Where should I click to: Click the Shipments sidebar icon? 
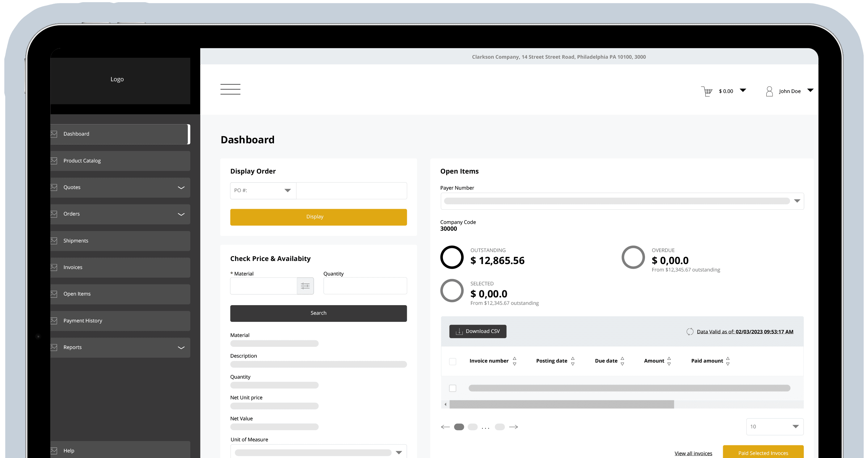(x=54, y=241)
